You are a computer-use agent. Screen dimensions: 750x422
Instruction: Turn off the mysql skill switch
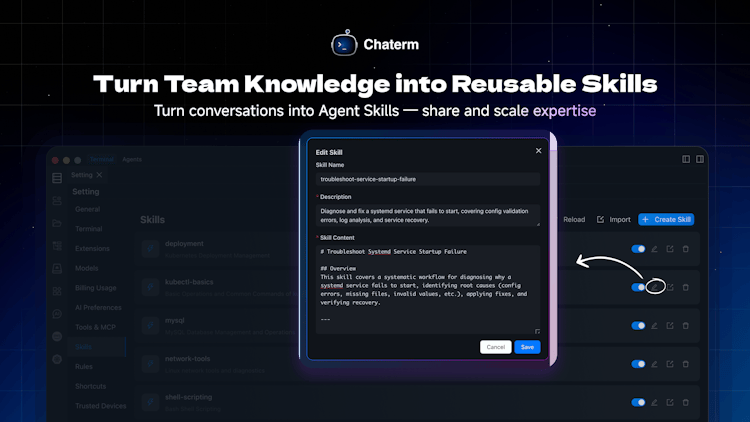click(x=638, y=325)
